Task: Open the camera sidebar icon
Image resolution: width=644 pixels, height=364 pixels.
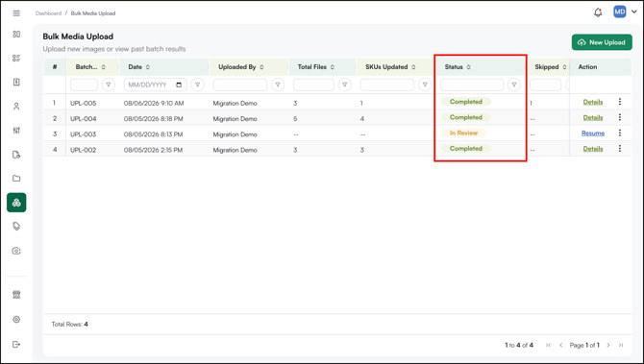Action: (x=16, y=251)
